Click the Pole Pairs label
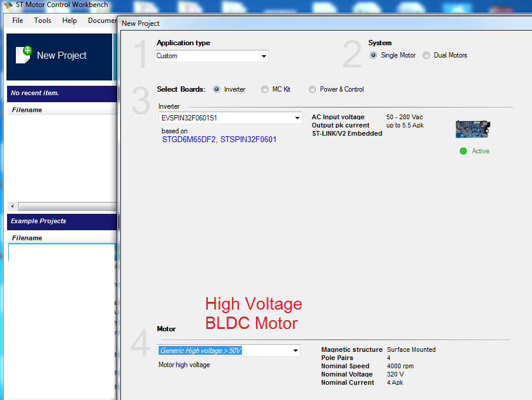The height and width of the screenshot is (400, 532). [337, 358]
